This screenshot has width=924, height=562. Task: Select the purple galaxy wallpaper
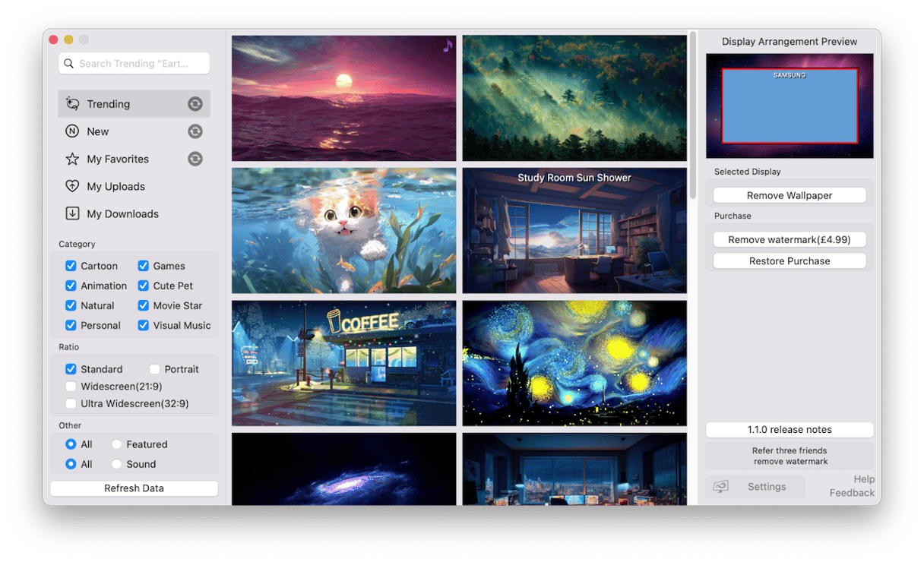click(344, 469)
